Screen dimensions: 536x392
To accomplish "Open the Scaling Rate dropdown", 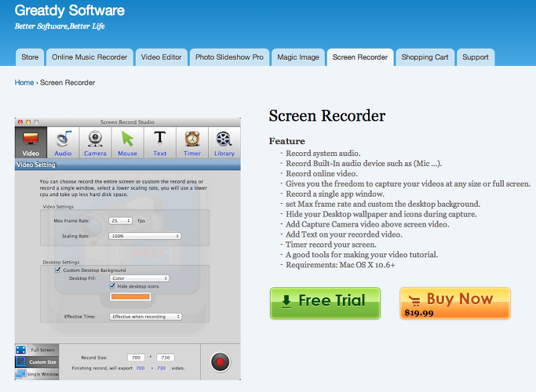I will pos(144,236).
